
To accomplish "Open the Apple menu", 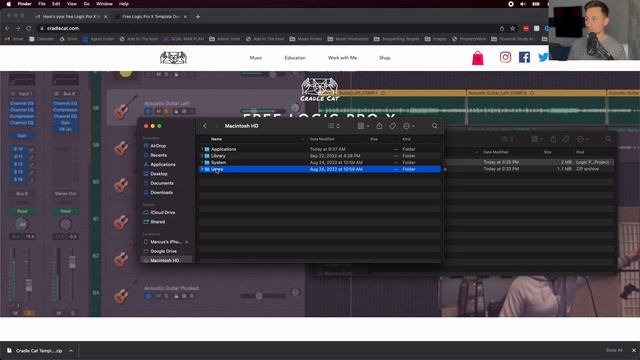I will (9, 4).
